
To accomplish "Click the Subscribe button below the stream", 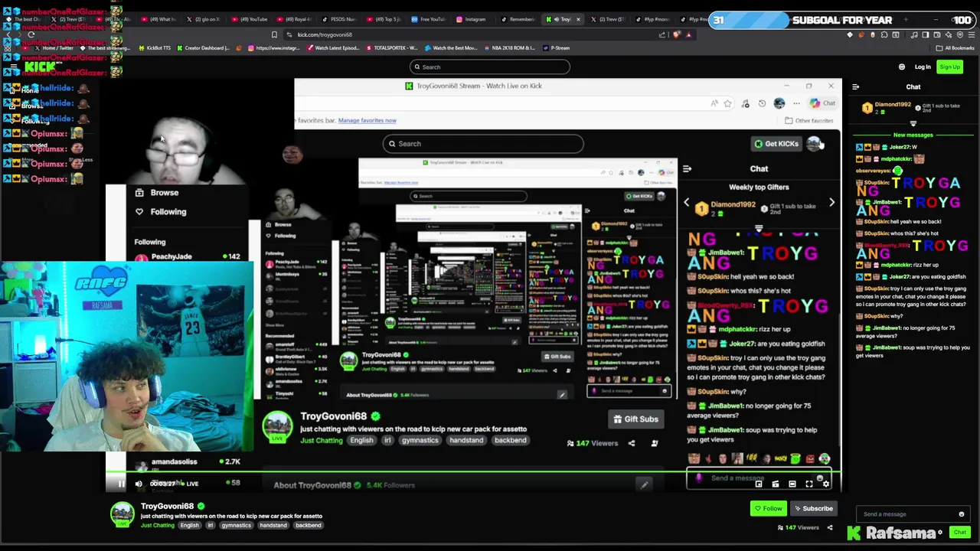I will [813, 508].
